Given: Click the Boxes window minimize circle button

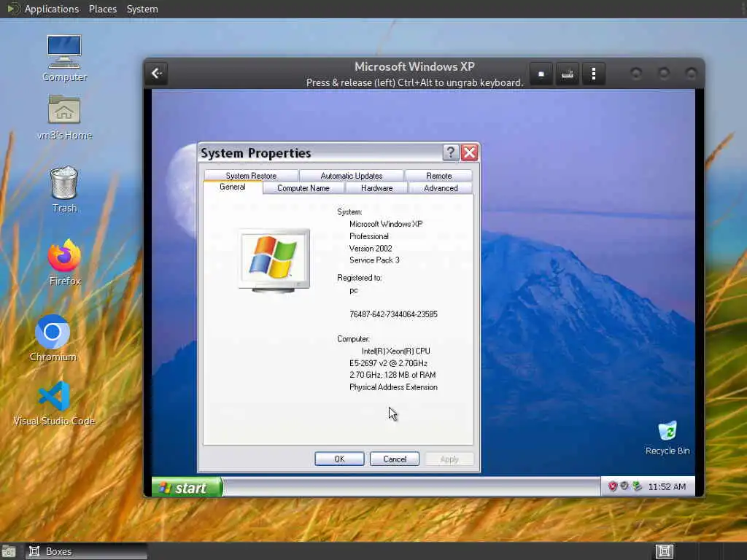Looking at the screenshot, I should click(x=636, y=74).
